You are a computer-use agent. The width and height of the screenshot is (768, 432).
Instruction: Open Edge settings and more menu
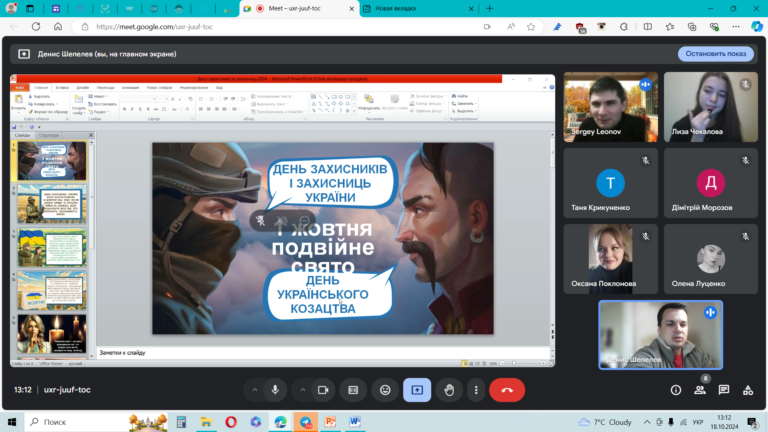[x=736, y=26]
